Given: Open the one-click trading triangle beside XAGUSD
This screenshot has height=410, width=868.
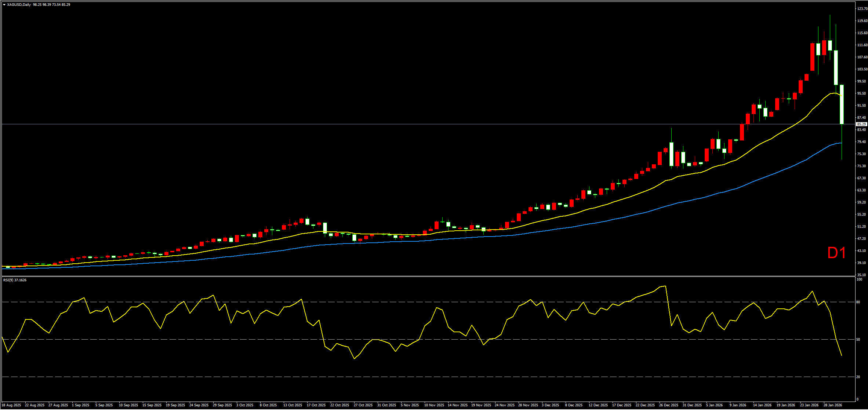Looking at the screenshot, I should pos(4,5).
